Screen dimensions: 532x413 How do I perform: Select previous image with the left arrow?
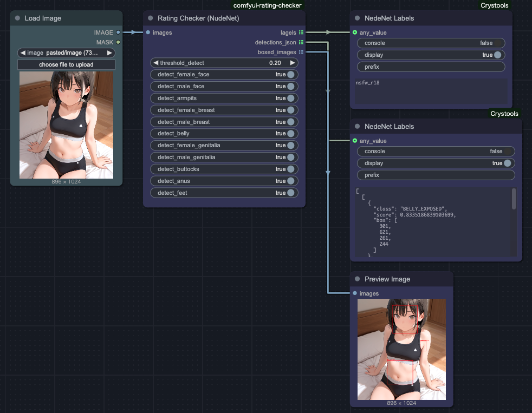[x=23, y=53]
